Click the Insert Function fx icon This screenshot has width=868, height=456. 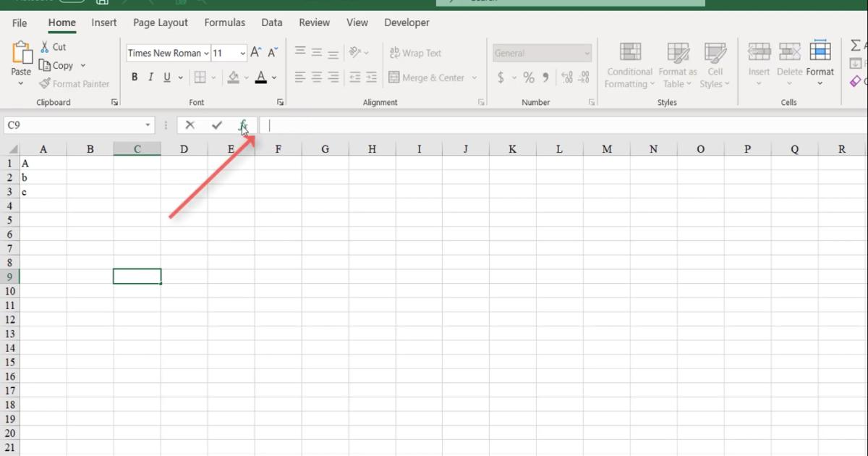243,124
